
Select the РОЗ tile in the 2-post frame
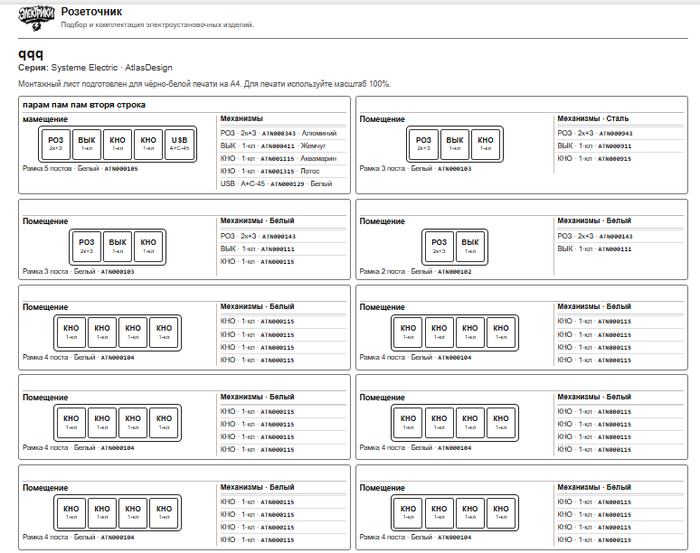pyautogui.click(x=439, y=246)
